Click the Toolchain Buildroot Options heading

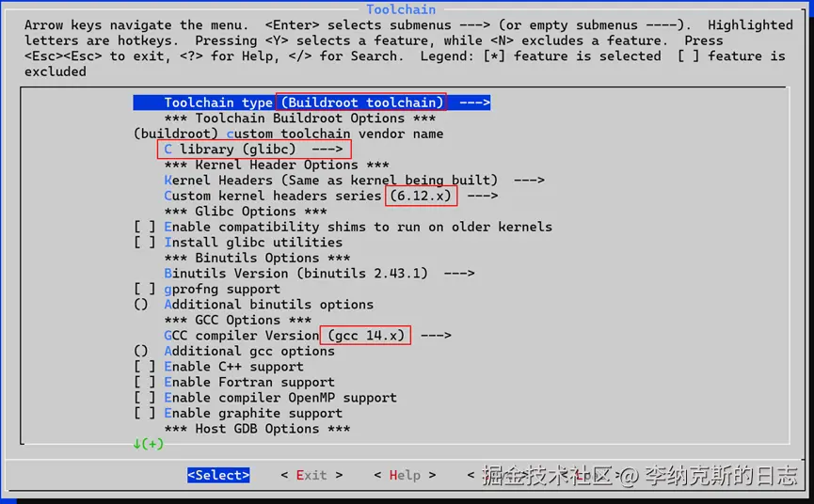299,118
